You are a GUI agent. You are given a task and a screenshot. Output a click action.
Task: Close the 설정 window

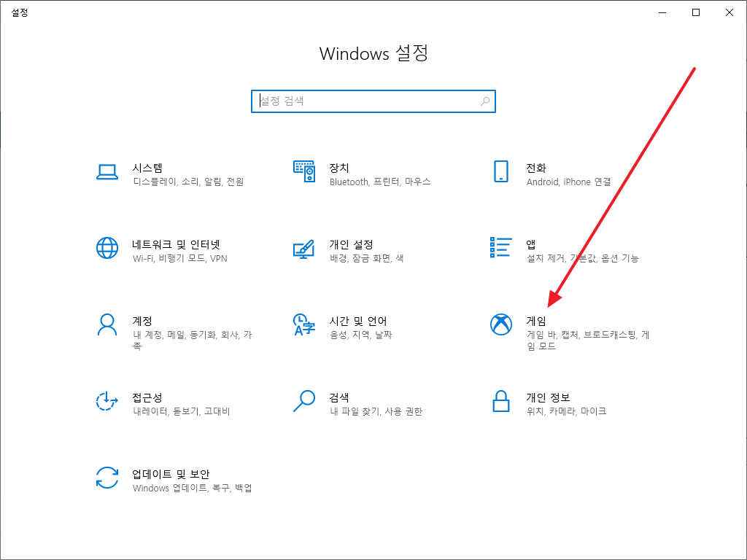(729, 12)
